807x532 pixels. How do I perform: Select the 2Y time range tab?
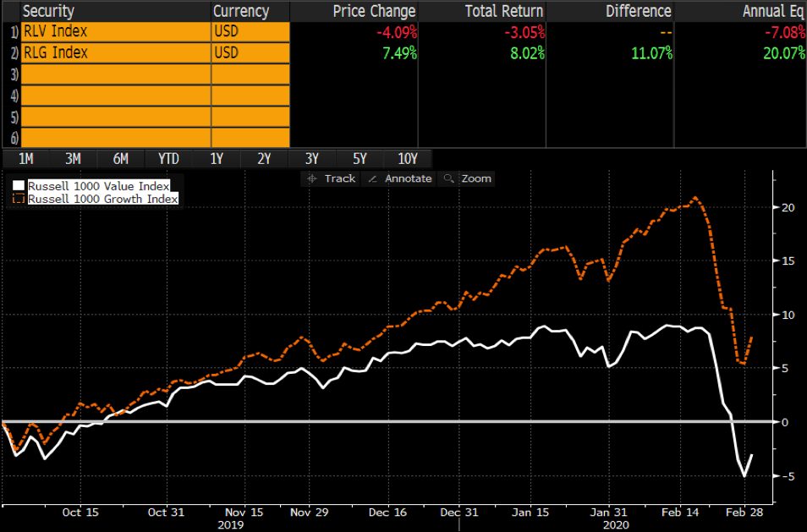coord(264,159)
